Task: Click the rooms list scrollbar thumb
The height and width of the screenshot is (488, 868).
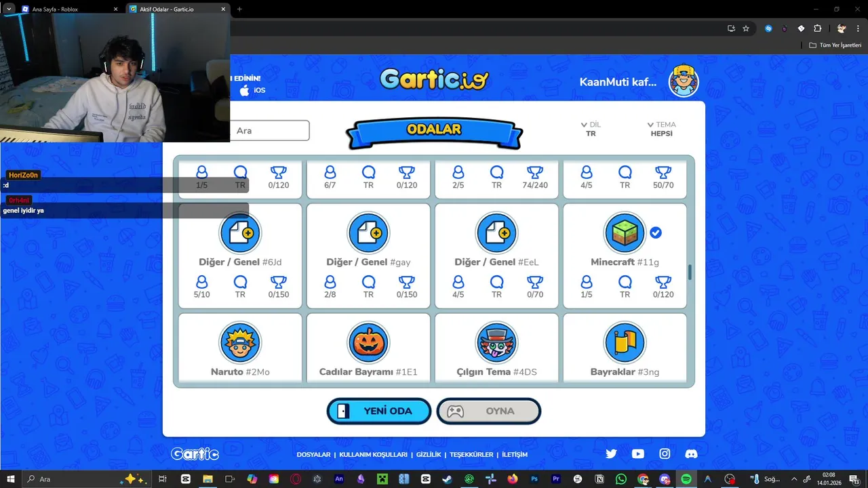Action: pyautogui.click(x=690, y=272)
